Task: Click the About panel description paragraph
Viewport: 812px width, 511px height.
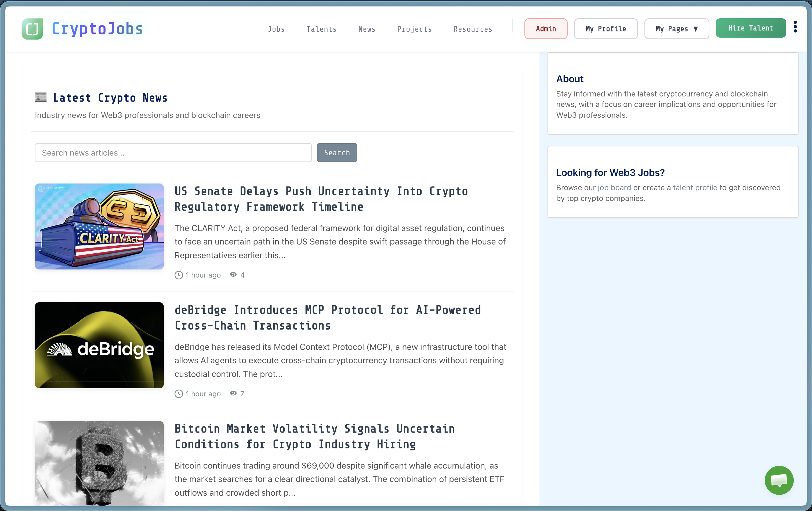Action: click(666, 105)
